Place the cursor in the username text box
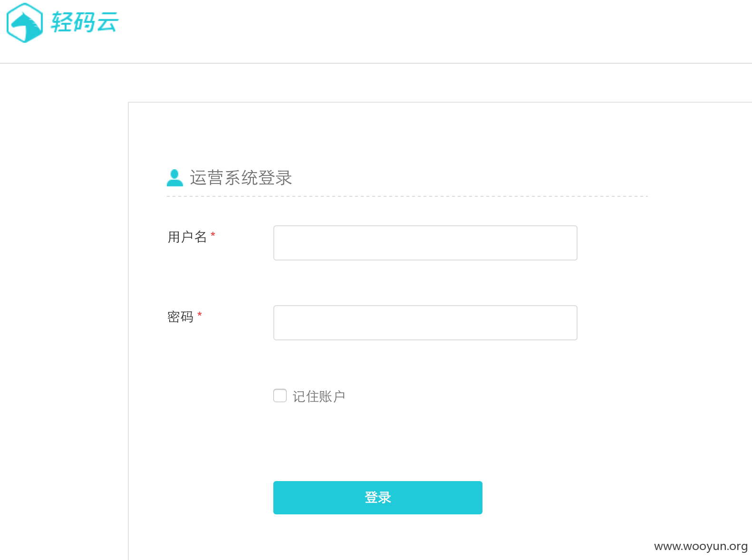The width and height of the screenshot is (752, 560). tap(425, 243)
